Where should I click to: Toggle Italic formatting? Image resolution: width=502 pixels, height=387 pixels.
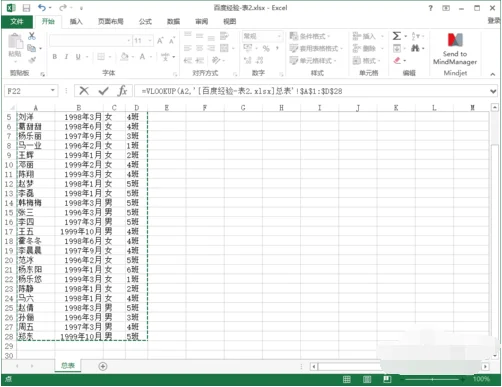coord(66,57)
